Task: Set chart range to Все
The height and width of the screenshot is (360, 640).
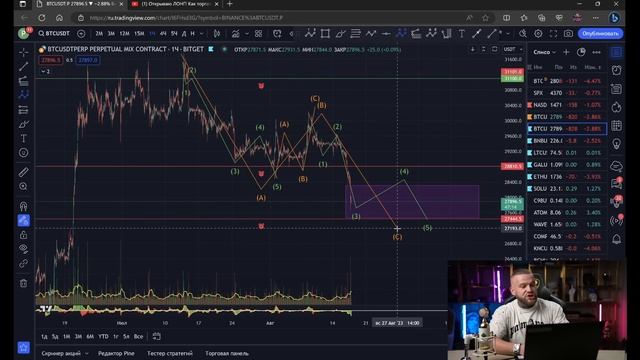Action: tap(138, 337)
